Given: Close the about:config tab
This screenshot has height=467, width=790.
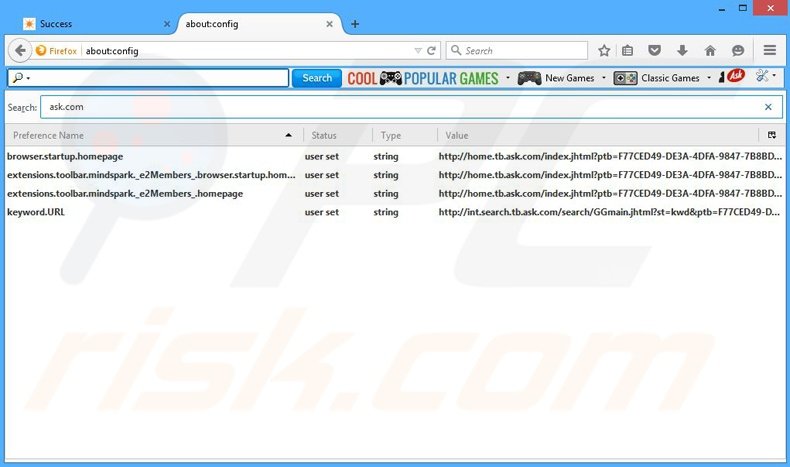Looking at the screenshot, I should 329,24.
